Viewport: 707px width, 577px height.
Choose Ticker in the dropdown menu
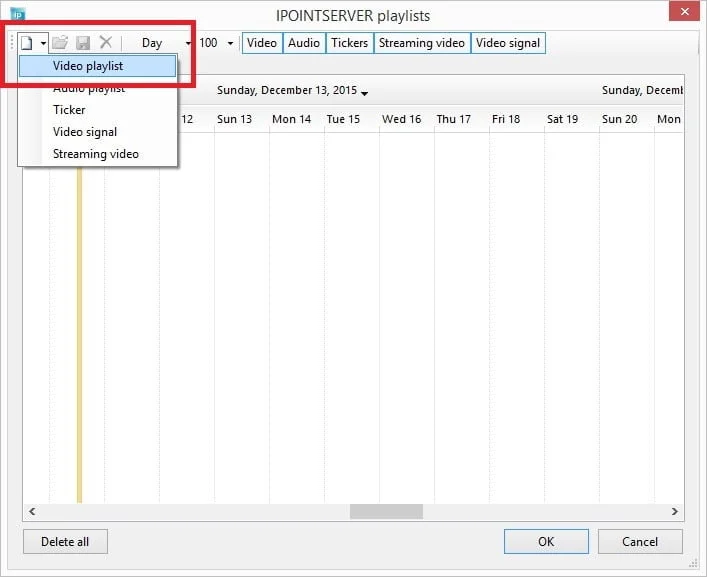click(69, 110)
